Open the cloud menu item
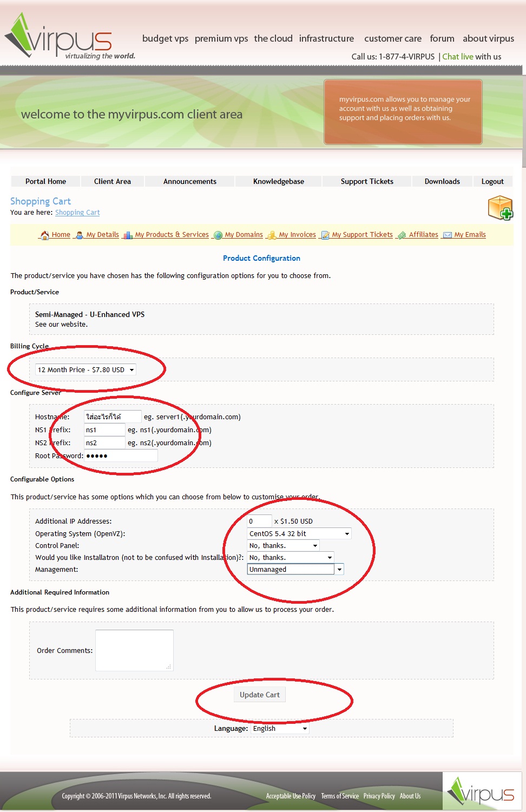 pyautogui.click(x=273, y=38)
